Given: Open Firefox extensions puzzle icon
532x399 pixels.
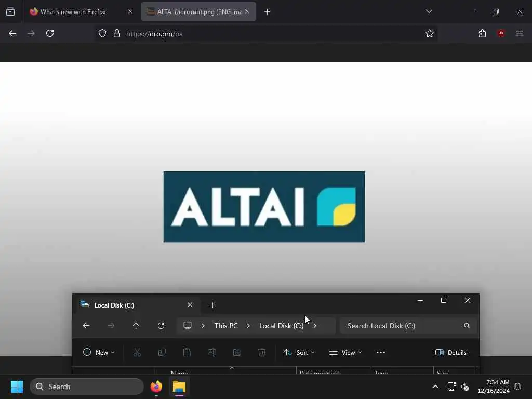Looking at the screenshot, I should pyautogui.click(x=482, y=33).
